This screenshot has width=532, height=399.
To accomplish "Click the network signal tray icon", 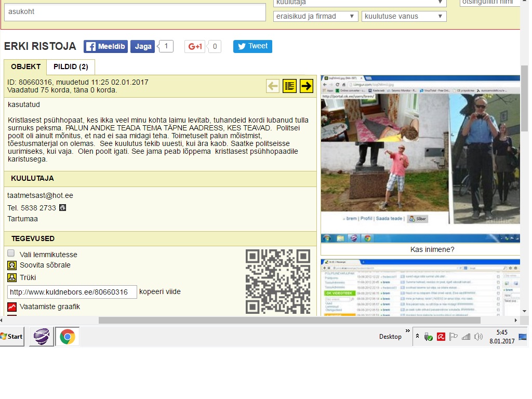I will pos(466,337).
